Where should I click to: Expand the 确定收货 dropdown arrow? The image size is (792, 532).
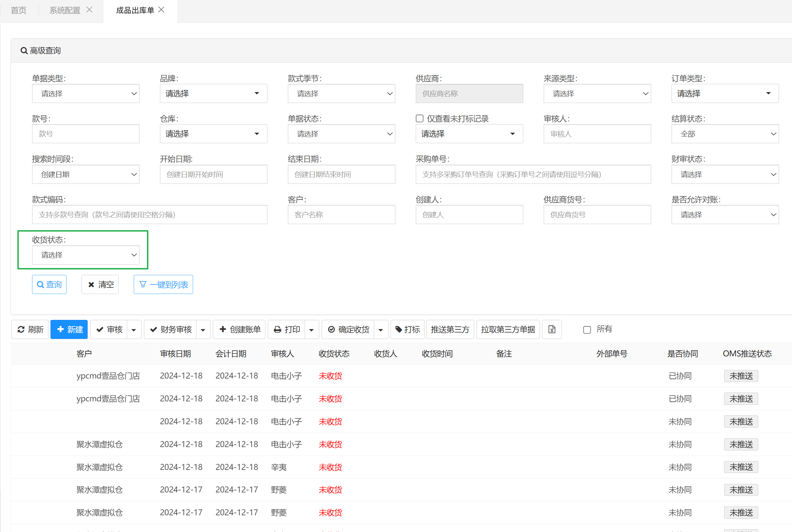coord(381,330)
